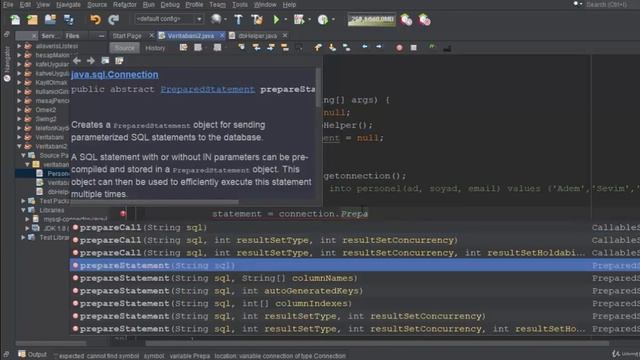Minimize the projects panel using the dash button

[101, 36]
